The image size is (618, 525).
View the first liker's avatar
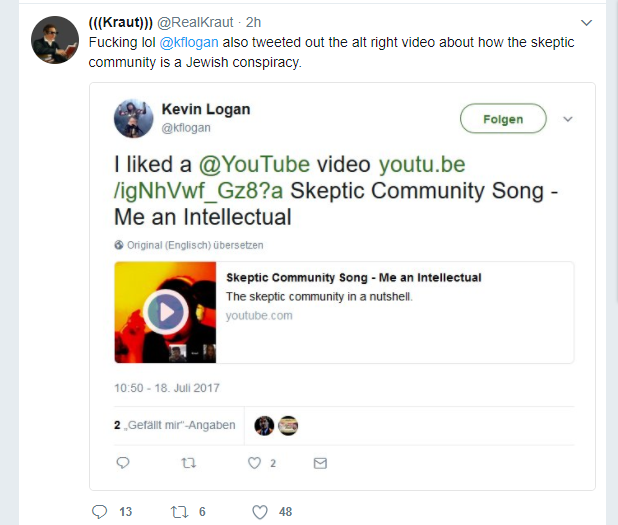point(264,425)
